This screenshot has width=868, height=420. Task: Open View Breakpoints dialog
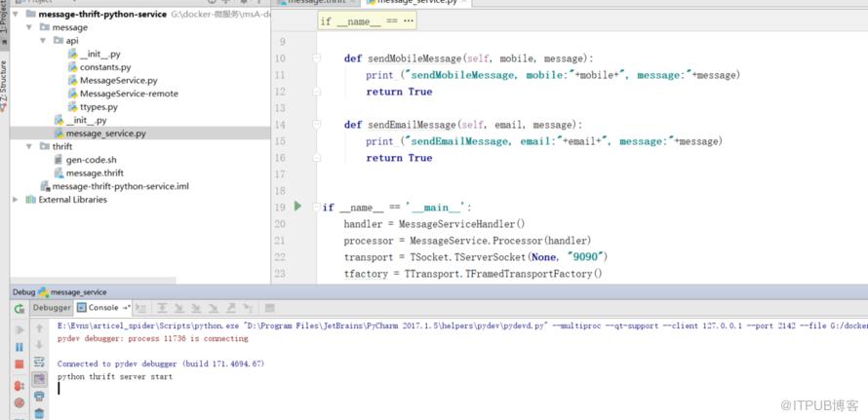[20, 386]
